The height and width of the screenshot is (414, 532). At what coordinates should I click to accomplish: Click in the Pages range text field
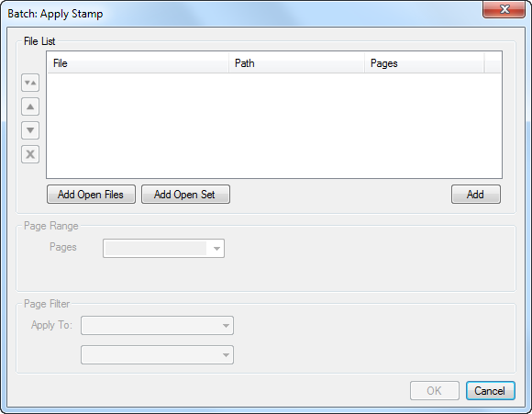pos(156,248)
